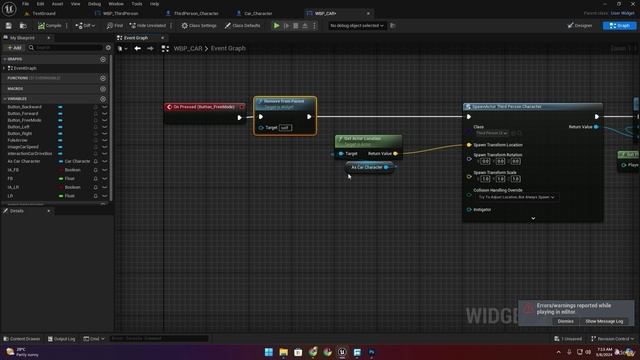Image resolution: width=640 pixels, height=360 pixels.
Task: Add a new function with plus icon
Action: coord(103,78)
